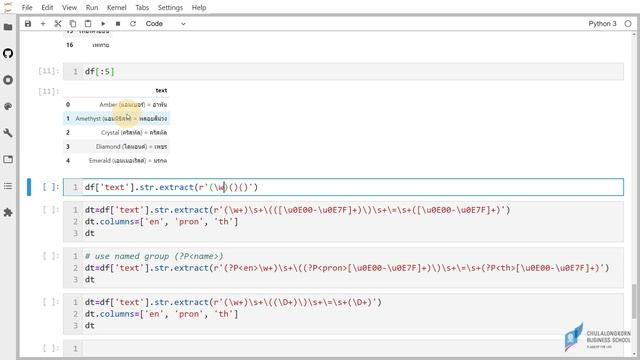The height and width of the screenshot is (360, 640).
Task: Click the active str.extract(r'(\w)()()') cell
Action: coord(343,187)
